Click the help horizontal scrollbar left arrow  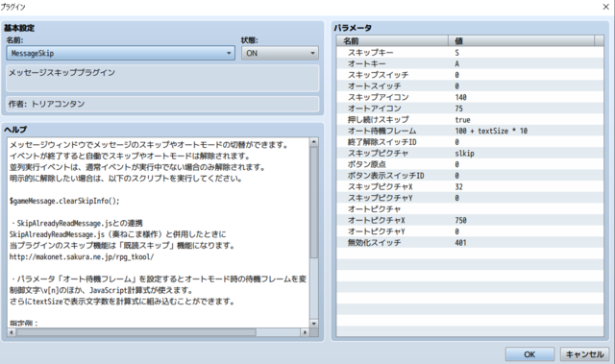pyautogui.click(x=12, y=332)
